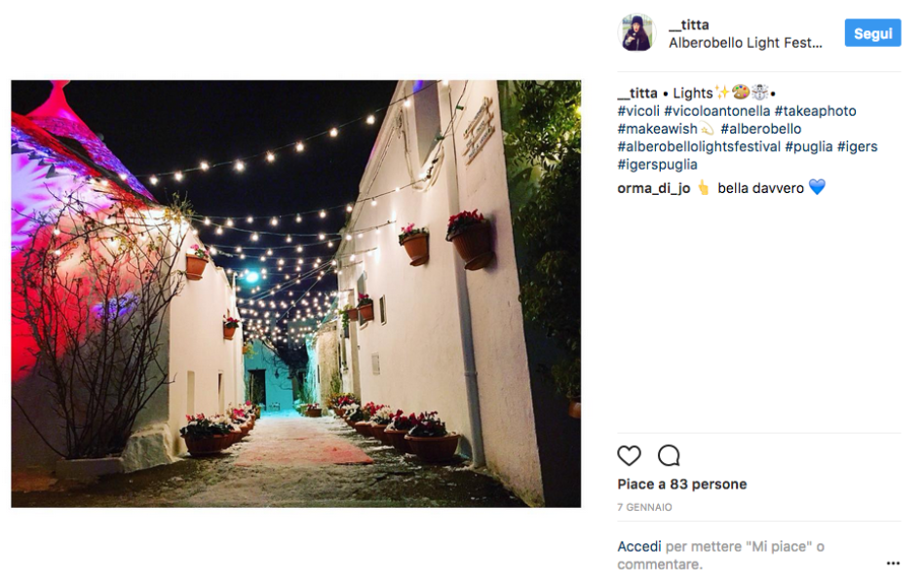Open the #igerspuglia hashtag
Screen dimensions: 924x585
pyautogui.click(x=657, y=165)
